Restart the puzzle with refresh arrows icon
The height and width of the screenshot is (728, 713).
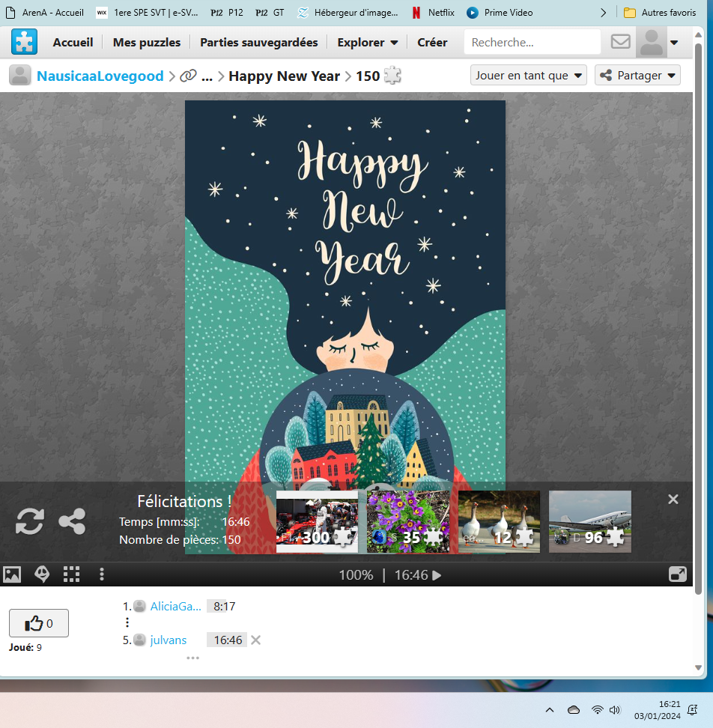point(30,521)
